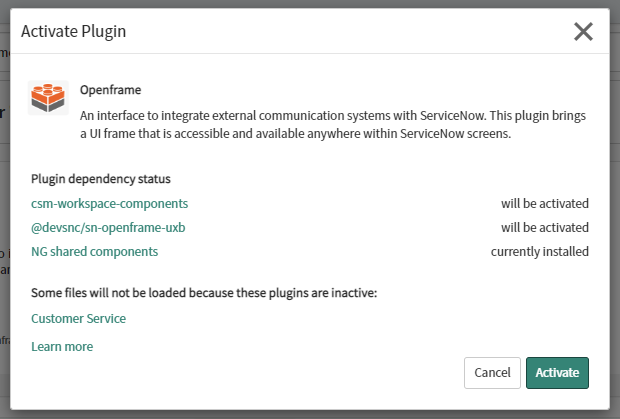Click @devsnc/sn-openframe-uxb 'will be activated' status
Viewport: 620px width, 419px height.
[x=544, y=227]
